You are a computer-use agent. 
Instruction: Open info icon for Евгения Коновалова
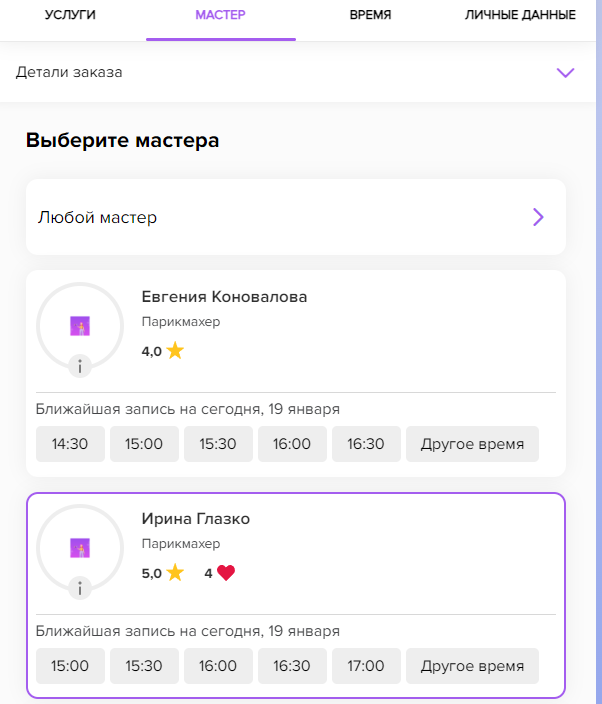tap(80, 366)
